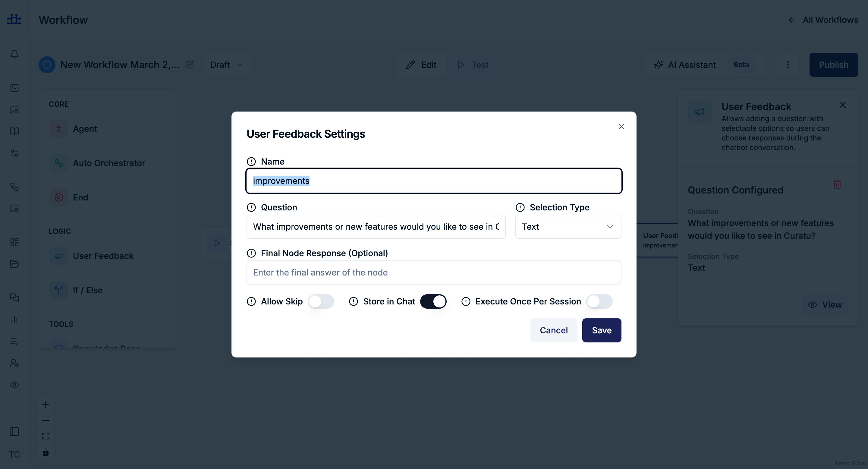Viewport: 868px width, 469px height.
Task: Click the zoom in plus control
Action: click(46, 404)
